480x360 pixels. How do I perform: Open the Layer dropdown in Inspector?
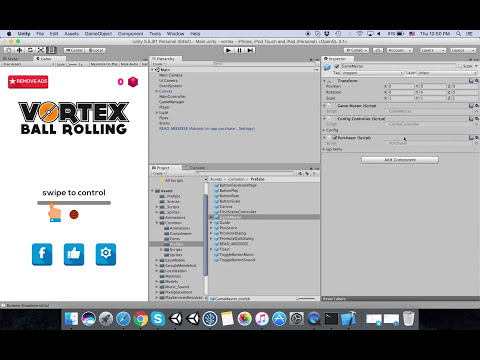pos(447,73)
